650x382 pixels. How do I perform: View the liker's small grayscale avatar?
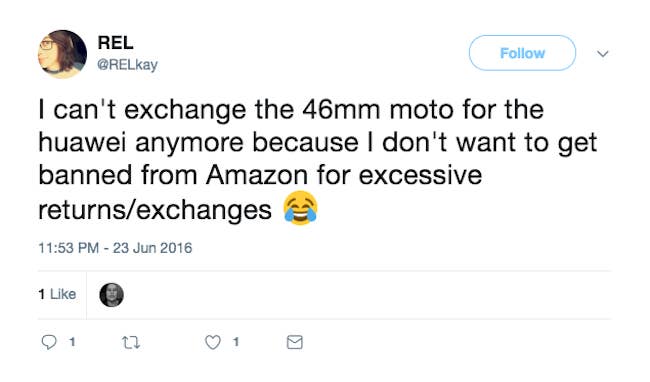(x=112, y=295)
